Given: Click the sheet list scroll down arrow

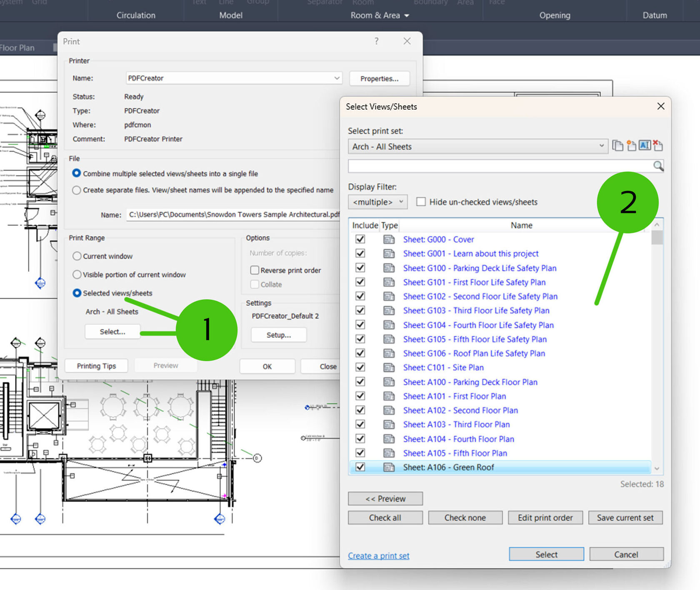Looking at the screenshot, I should [x=657, y=468].
